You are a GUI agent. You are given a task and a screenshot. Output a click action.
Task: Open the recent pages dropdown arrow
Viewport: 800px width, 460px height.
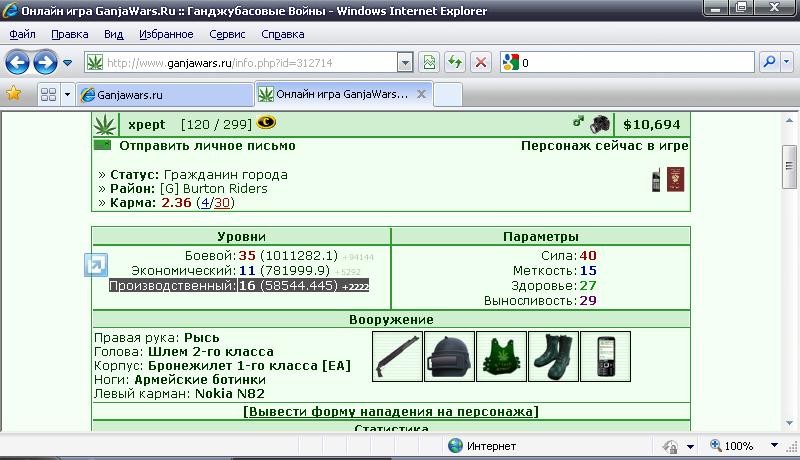click(67, 63)
